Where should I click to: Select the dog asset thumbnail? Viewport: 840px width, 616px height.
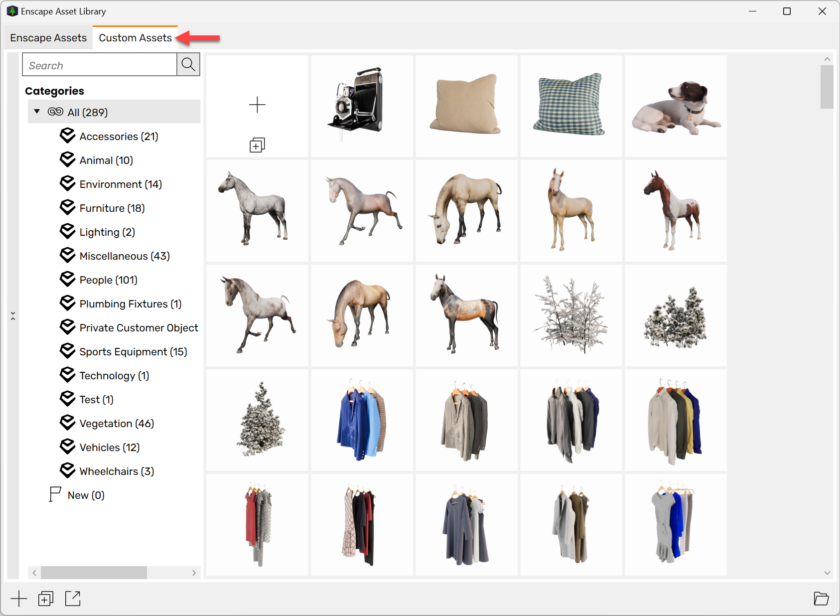[x=676, y=105]
